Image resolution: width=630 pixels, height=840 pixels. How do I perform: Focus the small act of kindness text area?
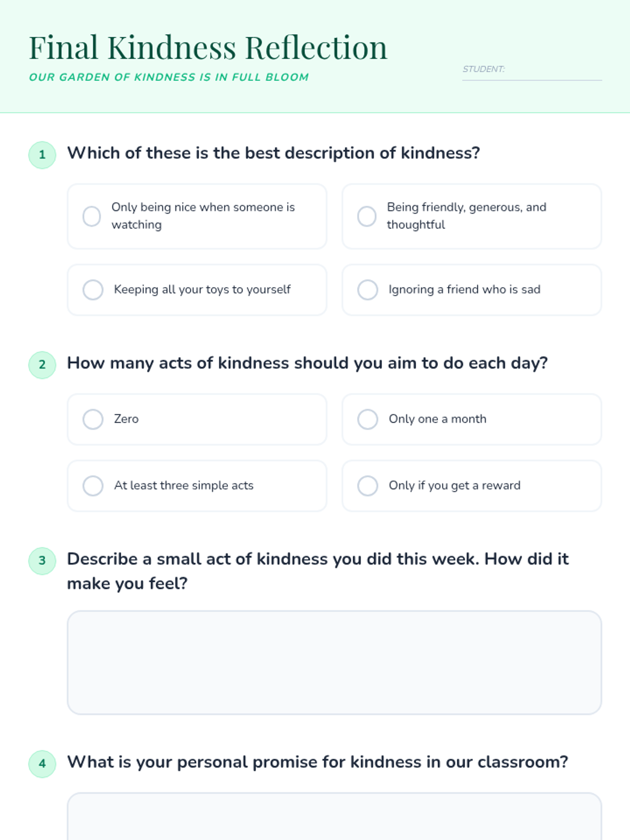click(334, 663)
